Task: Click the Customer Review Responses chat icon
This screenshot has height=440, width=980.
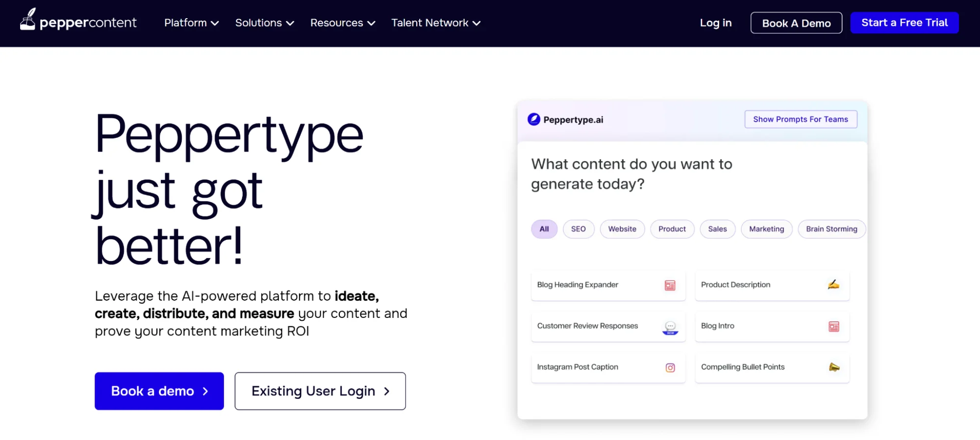Action: coord(670,327)
